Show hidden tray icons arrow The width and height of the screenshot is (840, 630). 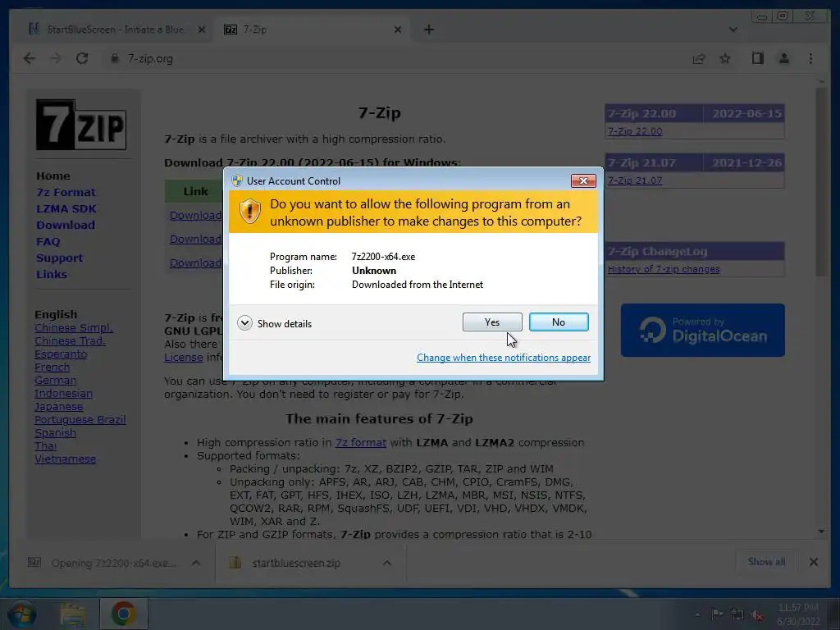point(697,614)
